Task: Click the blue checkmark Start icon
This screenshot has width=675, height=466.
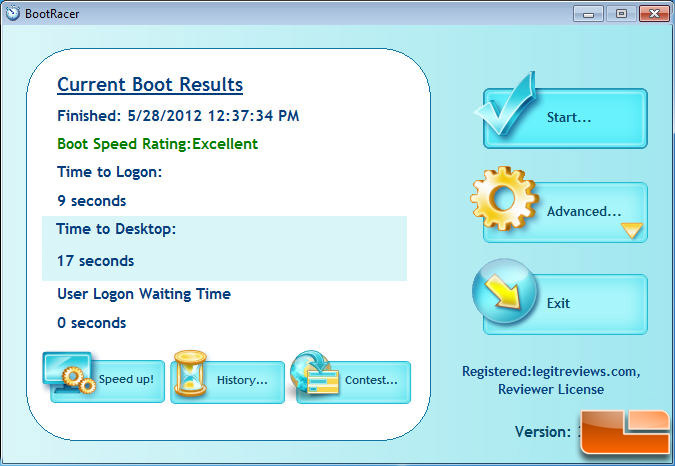Action: [506, 103]
